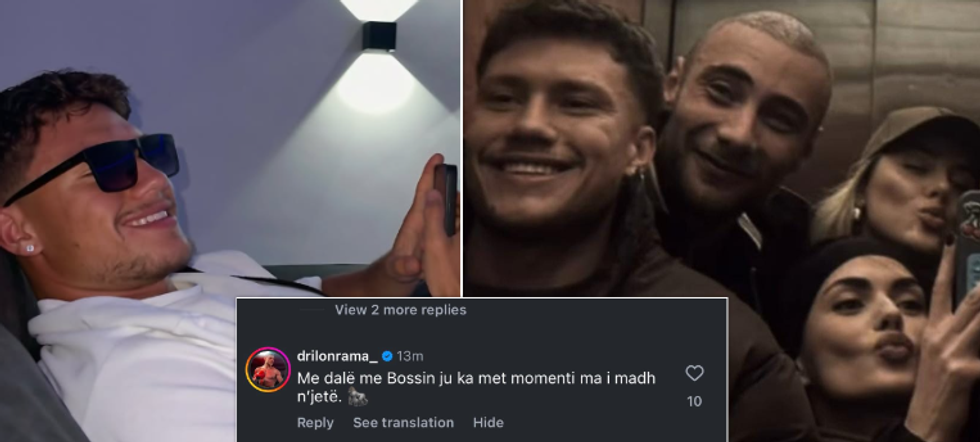Select See translation under the comment
This screenshot has width=980, height=442.
pyautogui.click(x=403, y=423)
